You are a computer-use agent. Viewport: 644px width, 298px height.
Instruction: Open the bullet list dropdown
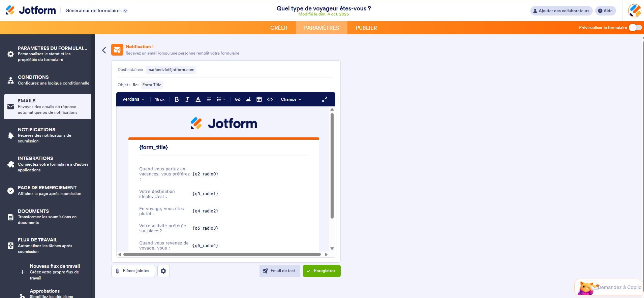(x=221, y=99)
